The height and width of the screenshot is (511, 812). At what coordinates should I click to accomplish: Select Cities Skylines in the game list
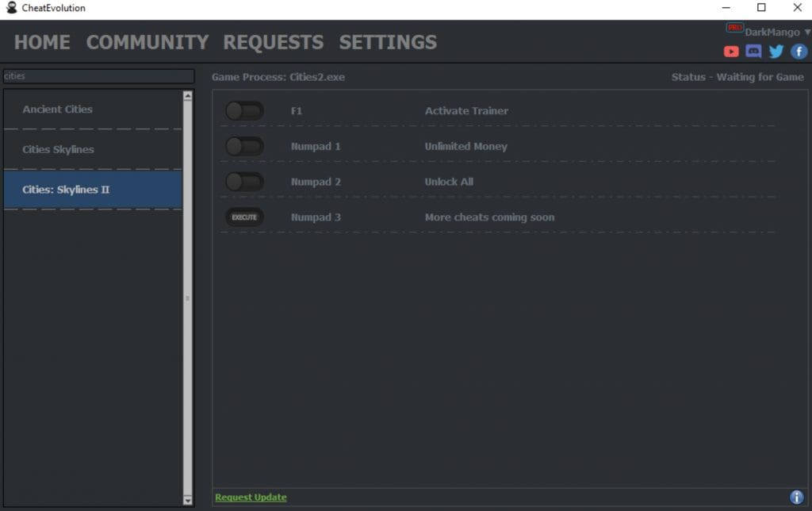pyautogui.click(x=94, y=149)
